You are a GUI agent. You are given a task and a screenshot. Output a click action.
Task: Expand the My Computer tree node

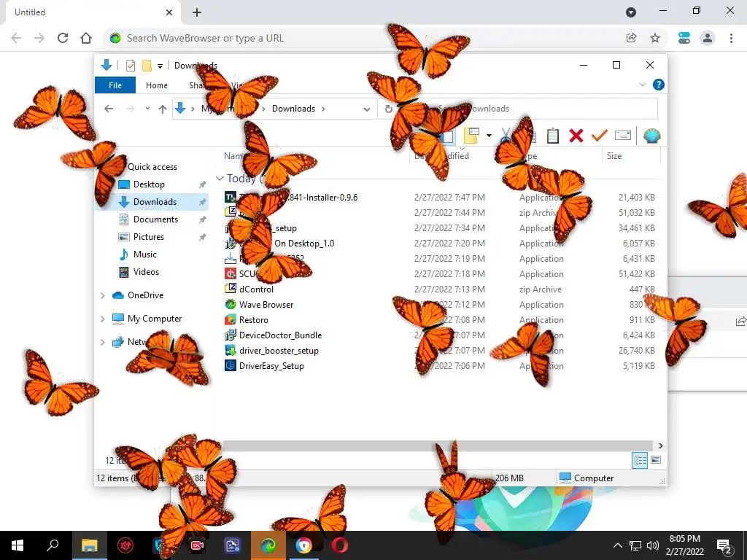point(102,319)
